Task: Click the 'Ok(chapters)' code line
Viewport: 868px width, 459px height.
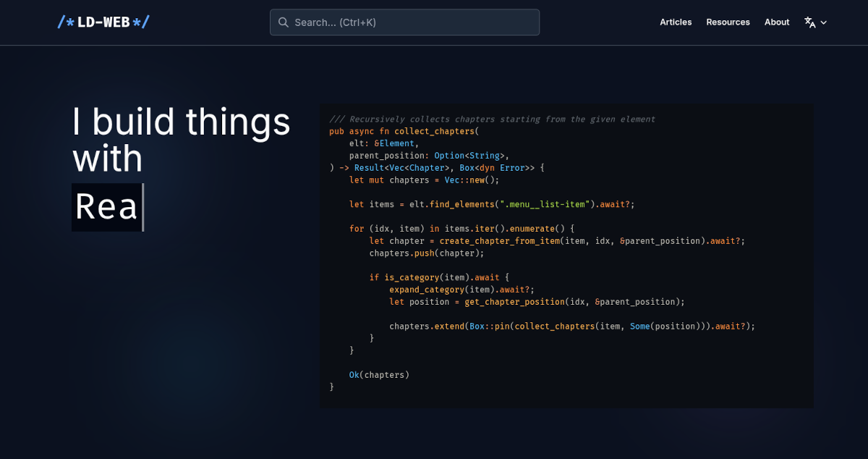Action: pyautogui.click(x=379, y=375)
